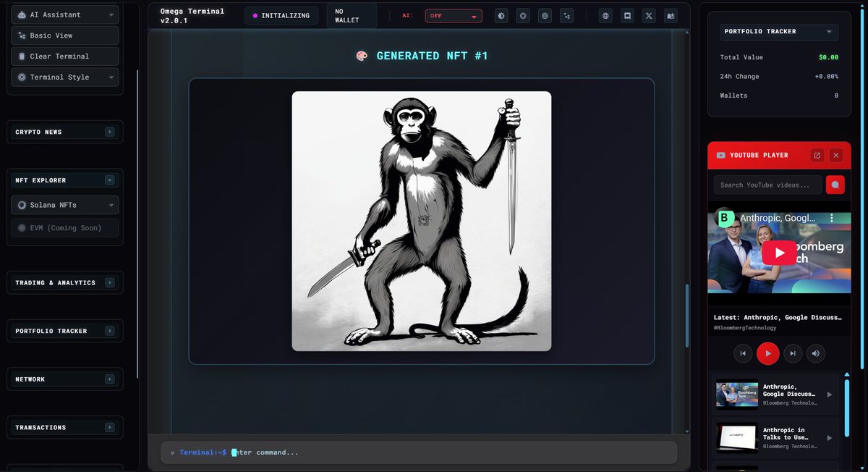This screenshot has height=472, width=868.
Task: Toggle the theme brightness icon in header
Action: tap(501, 15)
